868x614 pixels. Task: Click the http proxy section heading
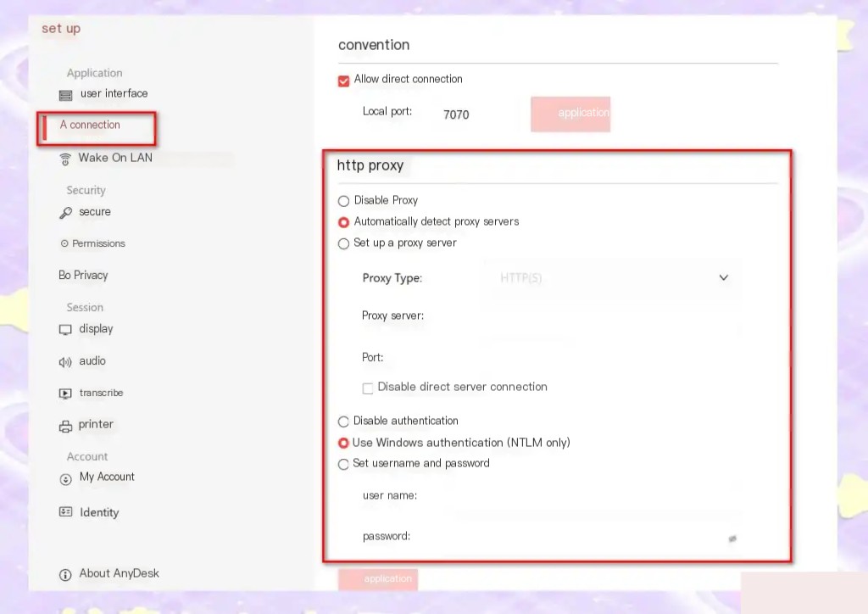pos(370,165)
